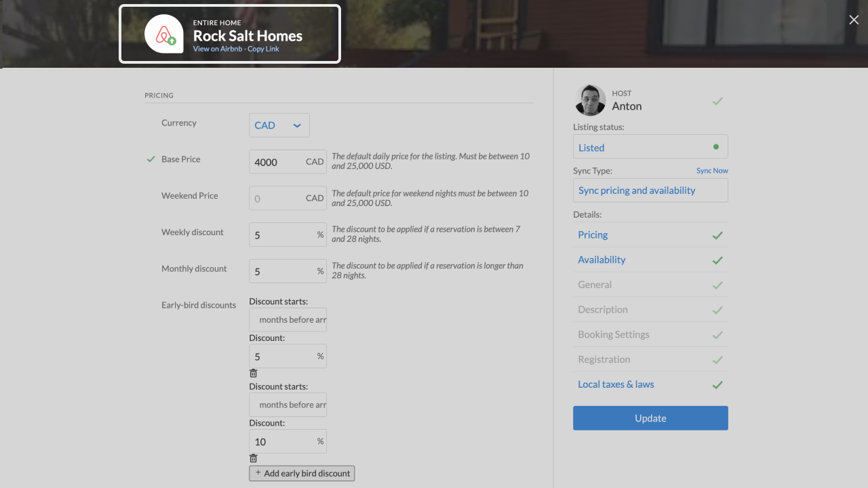Image resolution: width=868 pixels, height=488 pixels.
Task: Click the Airbnb logo icon
Action: (164, 34)
